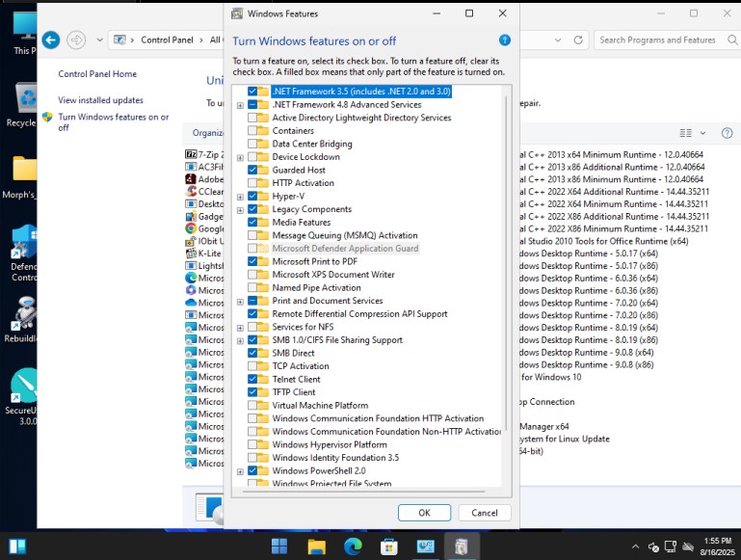Open Microsoft Store from the taskbar

(x=389, y=547)
